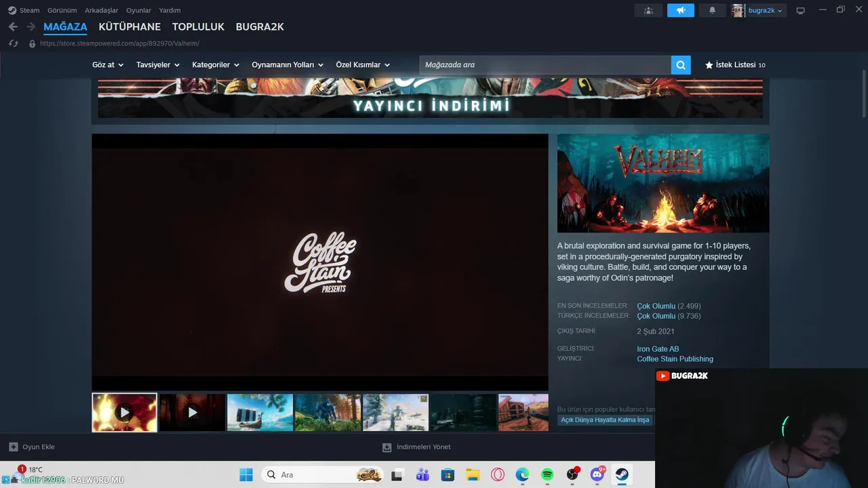This screenshot has height=488, width=868.
Task: Switch to Big Picture mode monitor icon
Action: [800, 10]
